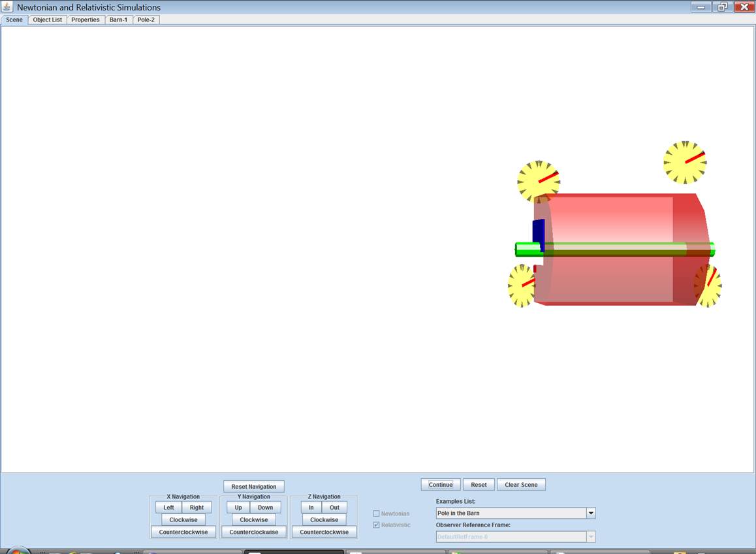
Task: Toggle the Relativistic checkbox
Action: tap(376, 525)
